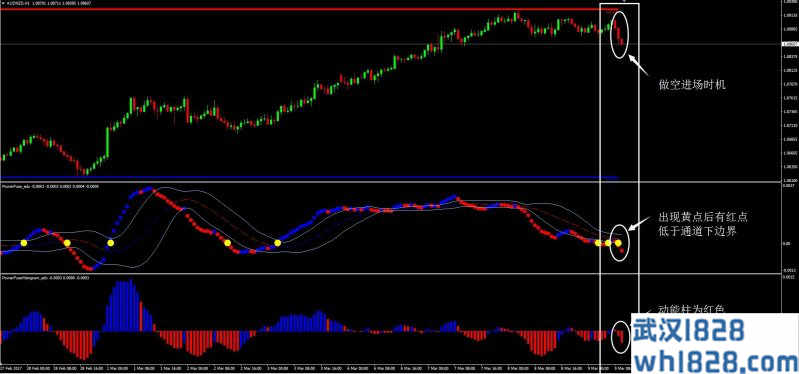Image resolution: width=799 pixels, height=374 pixels.
Task: Click the 动能柱为红色 annotation label
Action: [x=691, y=309]
